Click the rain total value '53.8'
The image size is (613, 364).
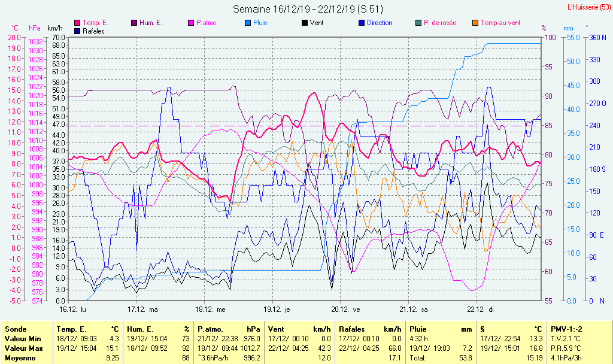(x=466, y=358)
